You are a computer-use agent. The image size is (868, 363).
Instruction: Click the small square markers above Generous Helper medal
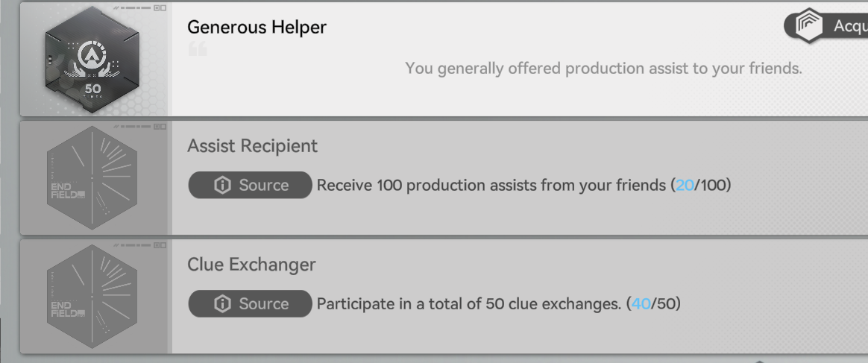[160, 7]
